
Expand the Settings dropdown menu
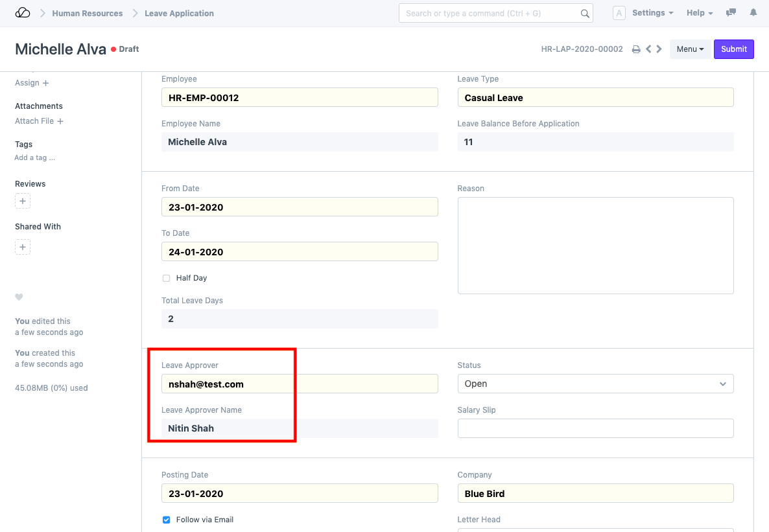coord(652,13)
